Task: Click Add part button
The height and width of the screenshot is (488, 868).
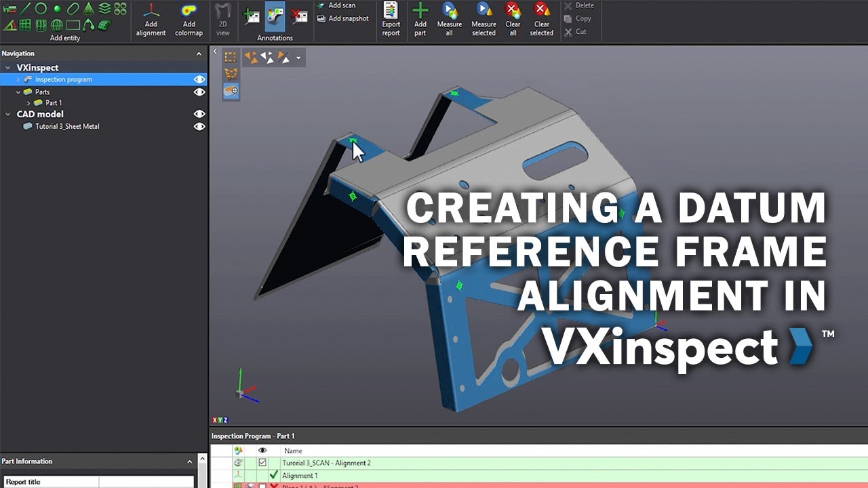Action: pos(420,20)
